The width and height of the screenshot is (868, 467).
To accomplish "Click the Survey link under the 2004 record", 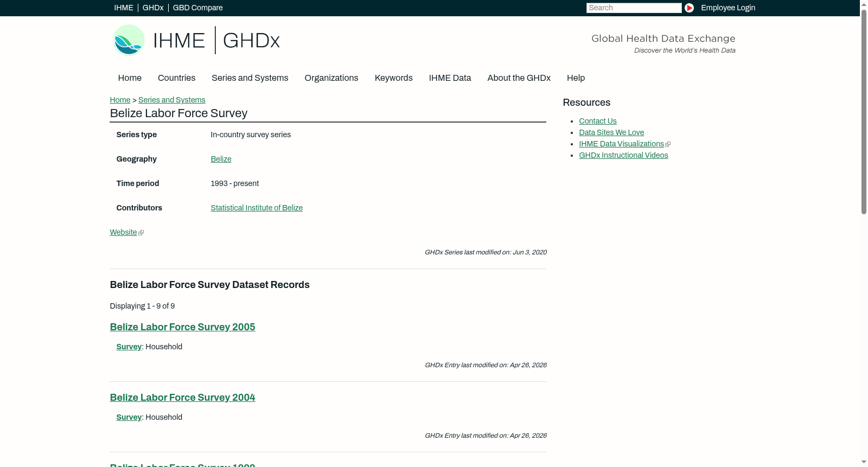I will (129, 417).
